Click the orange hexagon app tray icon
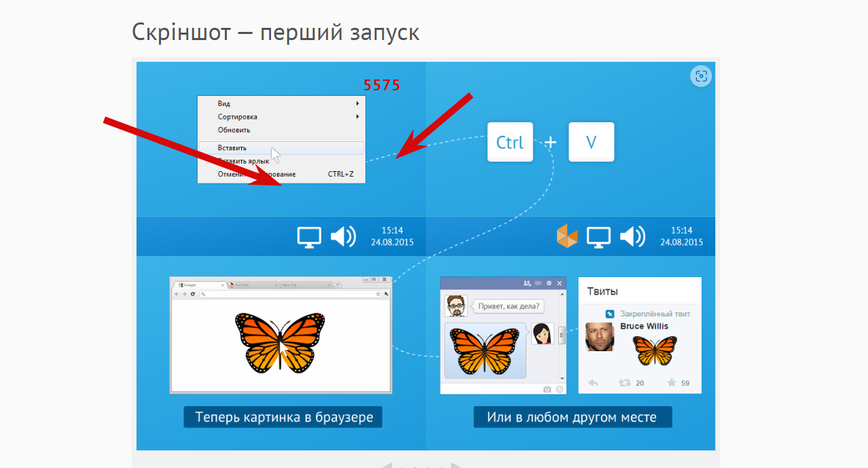Viewport: 868px width, 468px height. [567, 236]
